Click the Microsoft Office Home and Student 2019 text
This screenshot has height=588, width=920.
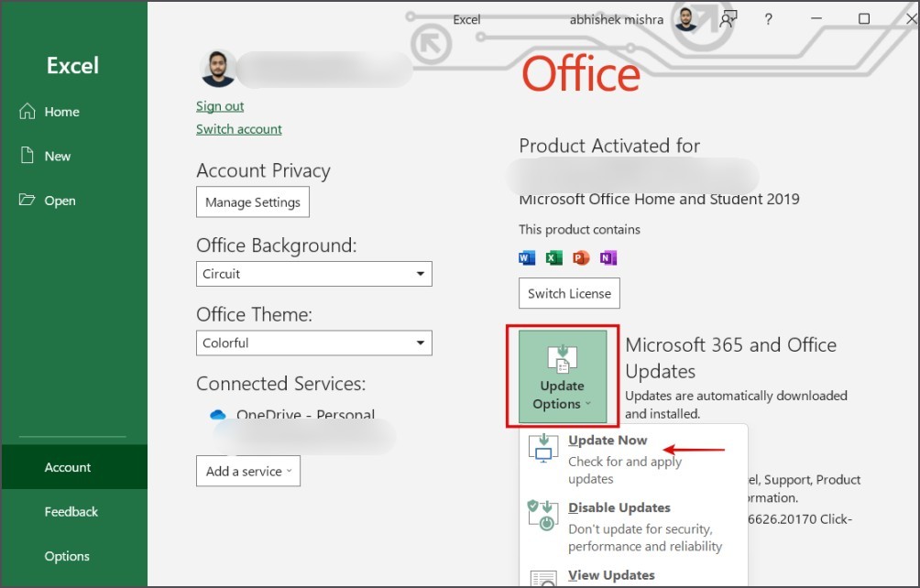pyautogui.click(x=659, y=200)
